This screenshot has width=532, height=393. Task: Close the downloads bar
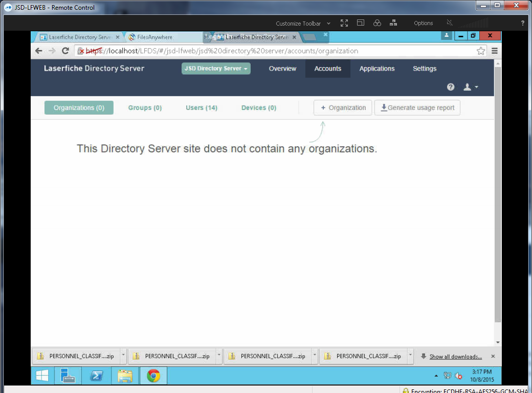[x=493, y=356]
